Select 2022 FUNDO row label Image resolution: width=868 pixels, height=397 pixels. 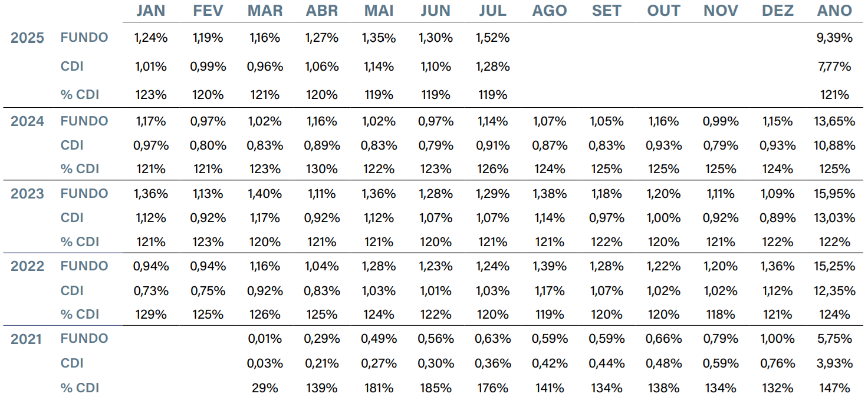click(84, 266)
